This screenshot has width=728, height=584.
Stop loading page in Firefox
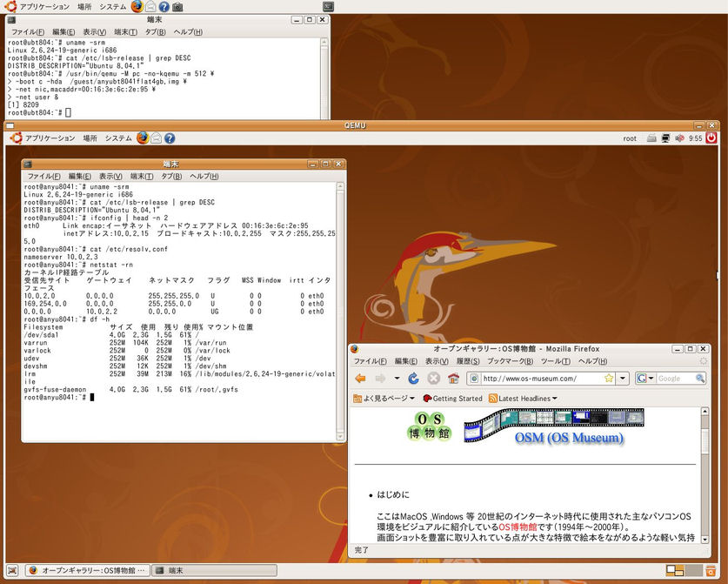[x=433, y=379]
